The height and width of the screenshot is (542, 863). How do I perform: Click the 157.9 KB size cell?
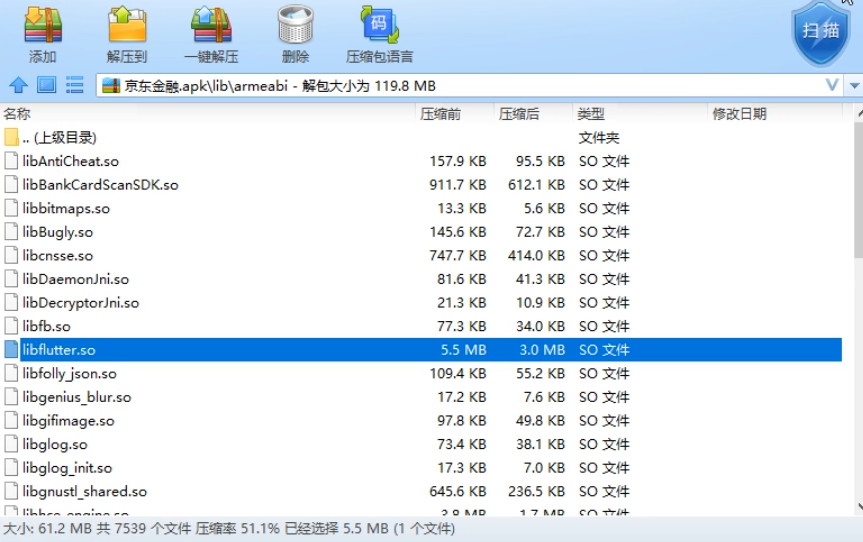click(457, 161)
